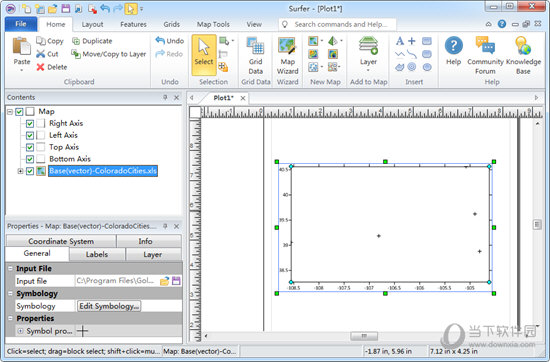The image size is (550, 362).
Task: Open the Knowledge Base
Action: [x=523, y=56]
